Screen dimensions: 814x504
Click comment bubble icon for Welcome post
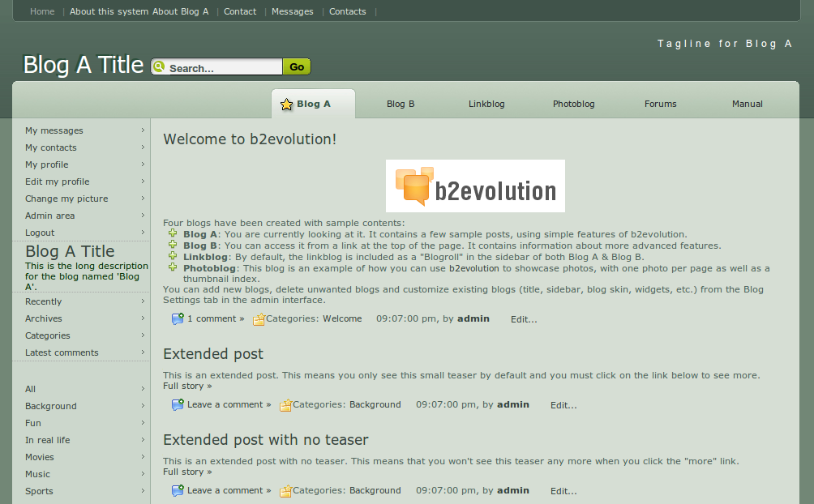point(178,318)
